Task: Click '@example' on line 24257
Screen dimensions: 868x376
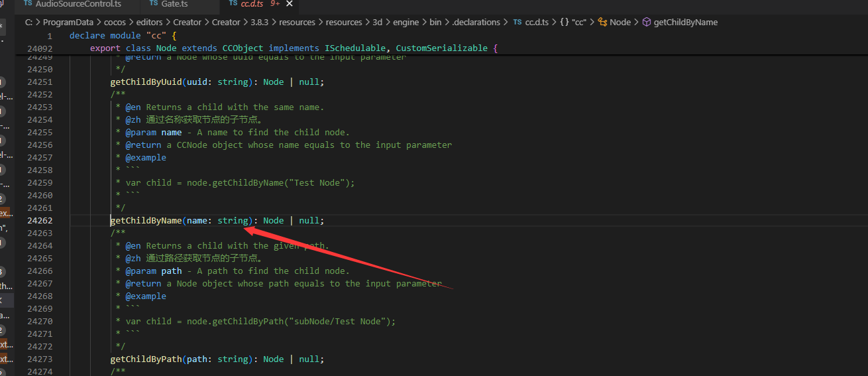Action: pos(146,158)
